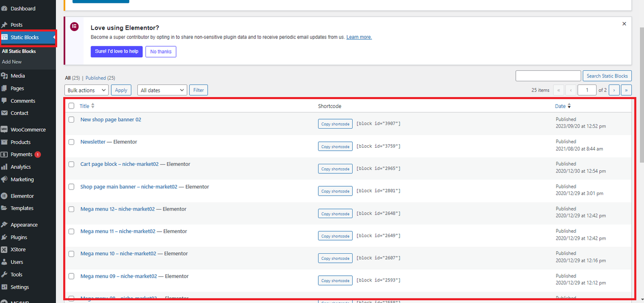This screenshot has width=644, height=303.
Task: Check the Mega menu 11 row checkbox
Action: [71, 232]
